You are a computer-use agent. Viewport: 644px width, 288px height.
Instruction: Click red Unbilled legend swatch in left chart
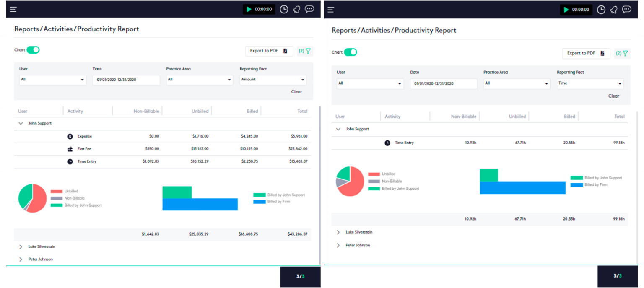point(57,191)
